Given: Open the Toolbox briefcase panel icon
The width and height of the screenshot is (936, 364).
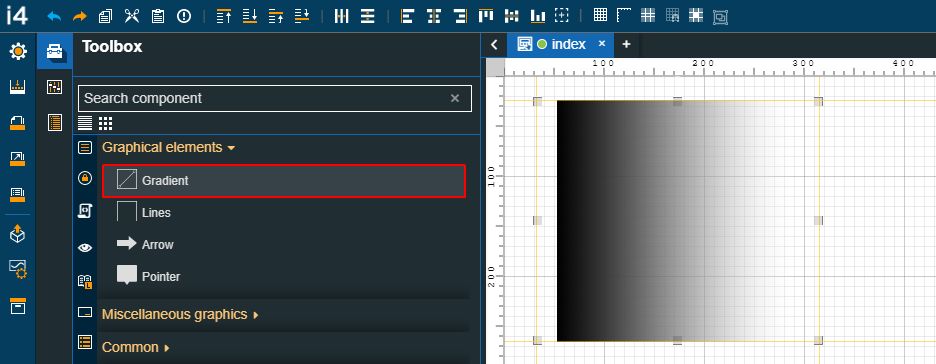Looking at the screenshot, I should coord(54,51).
